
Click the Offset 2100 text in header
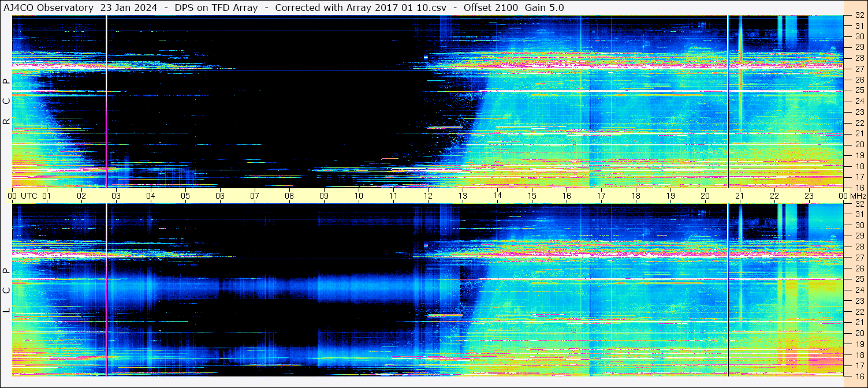(x=491, y=8)
